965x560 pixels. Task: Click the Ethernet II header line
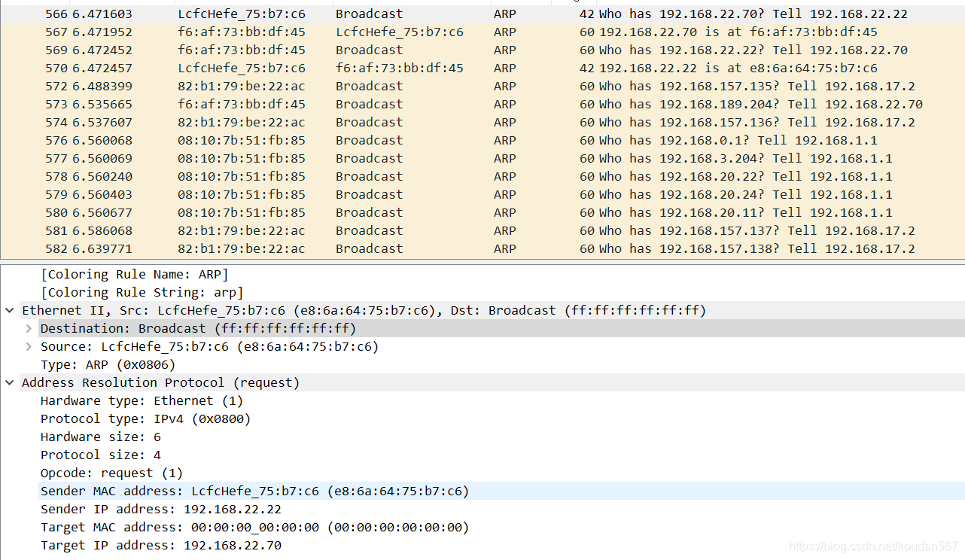pyautogui.click(x=364, y=310)
